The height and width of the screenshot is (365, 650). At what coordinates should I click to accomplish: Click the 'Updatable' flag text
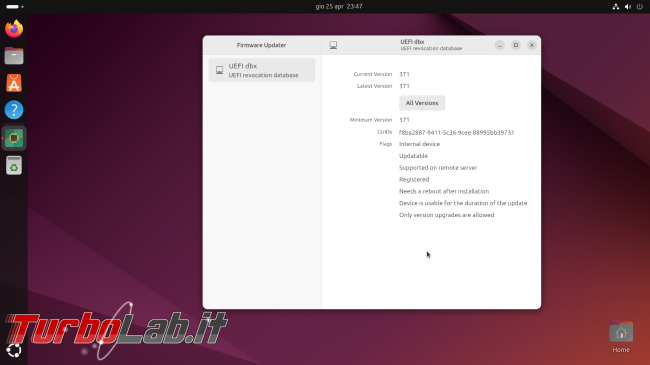pyautogui.click(x=413, y=156)
